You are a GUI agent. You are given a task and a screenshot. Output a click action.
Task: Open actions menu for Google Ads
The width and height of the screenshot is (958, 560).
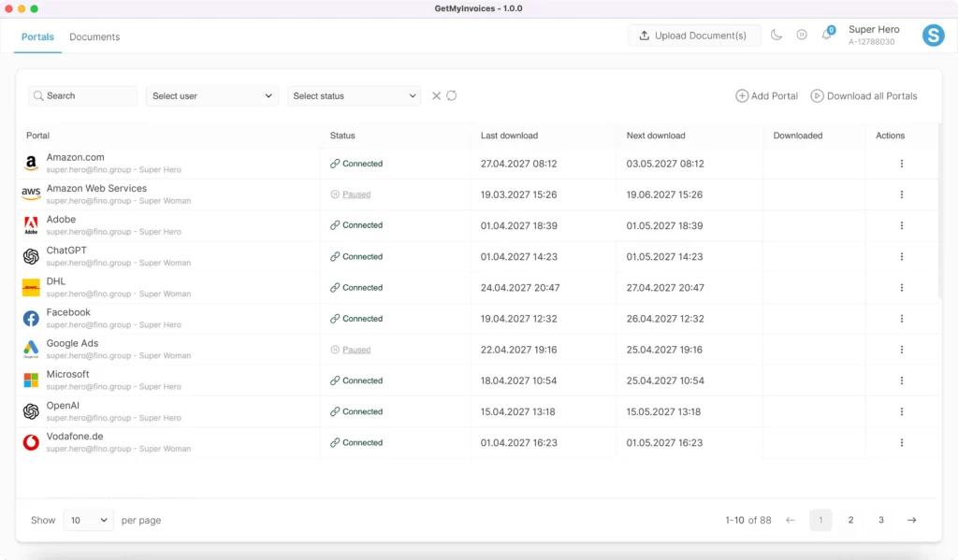(901, 350)
